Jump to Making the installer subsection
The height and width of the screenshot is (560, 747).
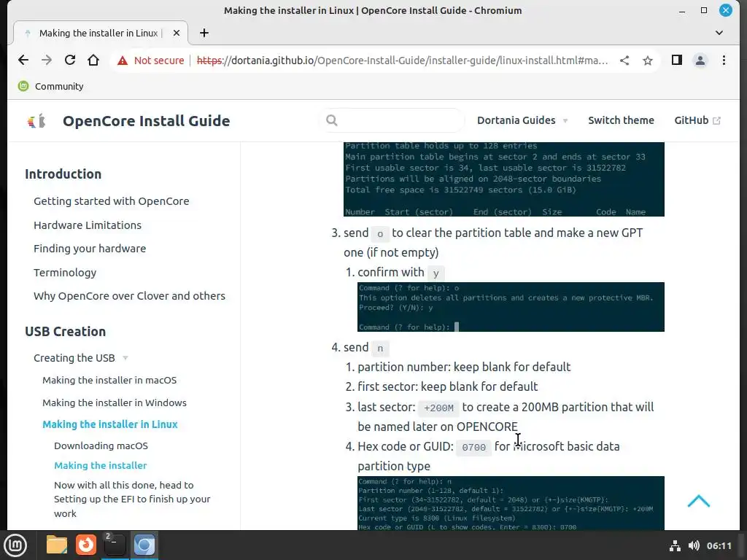click(x=100, y=466)
